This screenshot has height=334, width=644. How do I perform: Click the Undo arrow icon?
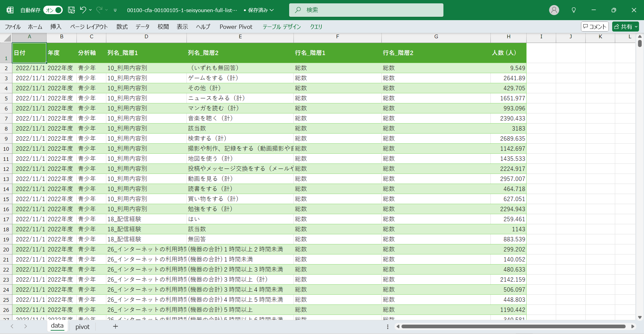83,10
